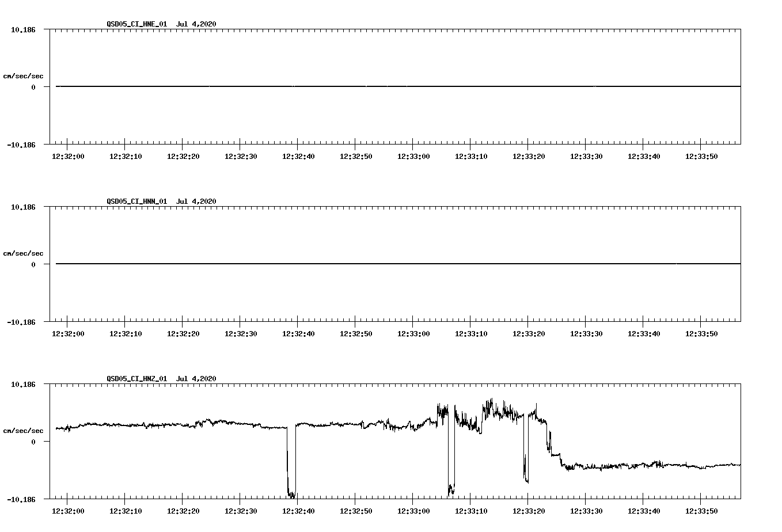This screenshot has height=532, width=782.
Task: Click the QSD05_CI_HNZ_01 Jul 4,2020 plot title
Action: pyautogui.click(x=161, y=379)
